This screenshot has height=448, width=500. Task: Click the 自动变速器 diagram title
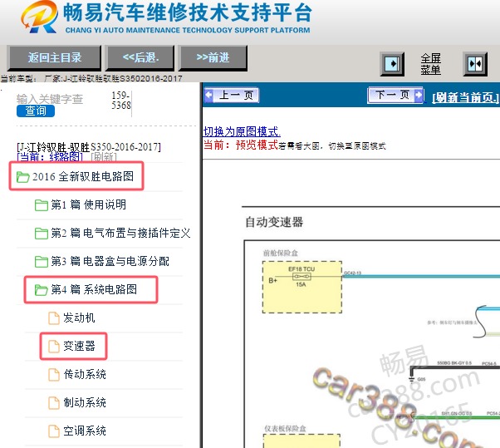coord(274,222)
